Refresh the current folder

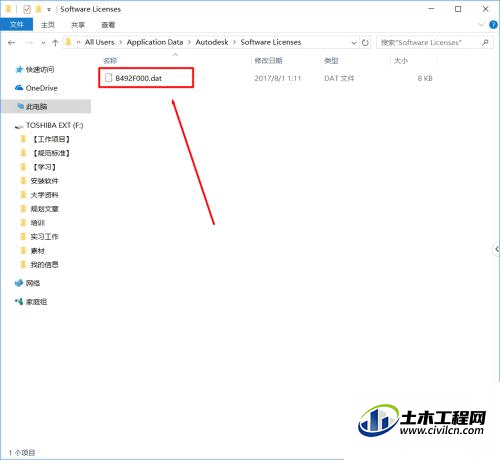[365, 43]
